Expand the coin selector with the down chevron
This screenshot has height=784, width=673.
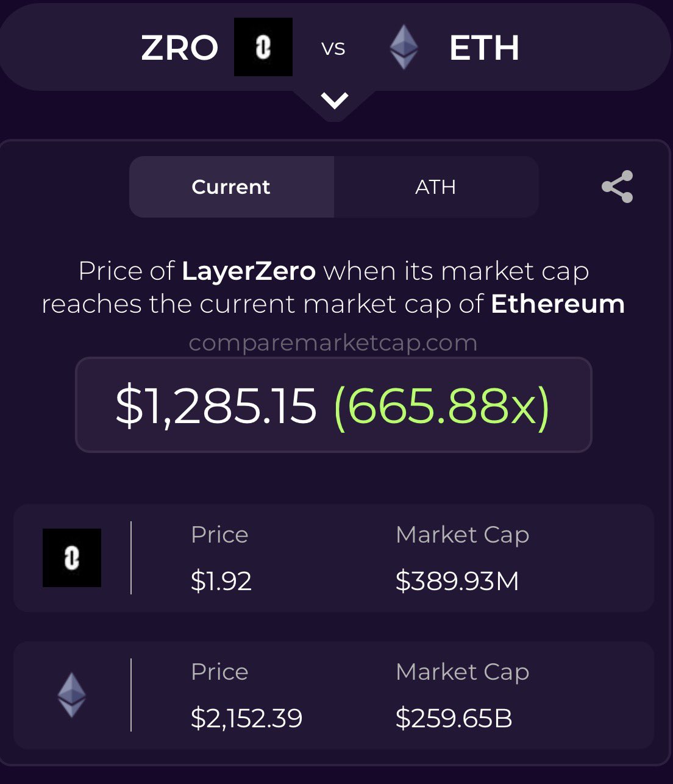(x=335, y=101)
